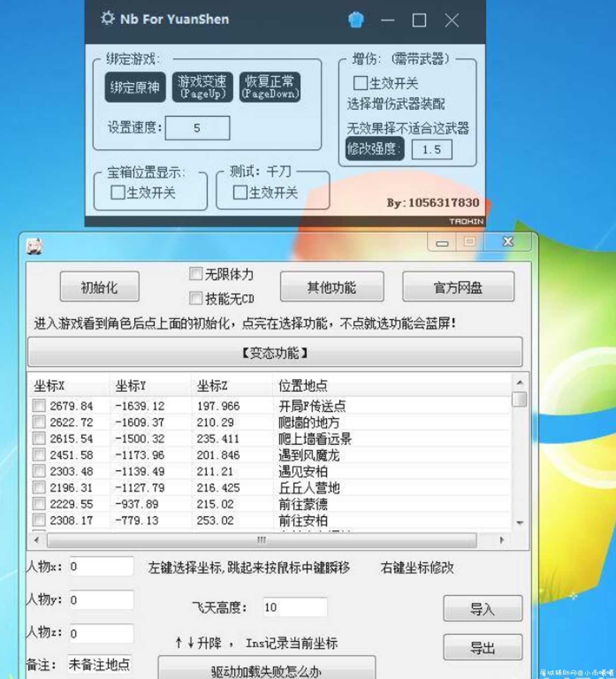Click 恢复正常 (PageDown) button
The width and height of the screenshot is (616, 679).
[x=270, y=87]
